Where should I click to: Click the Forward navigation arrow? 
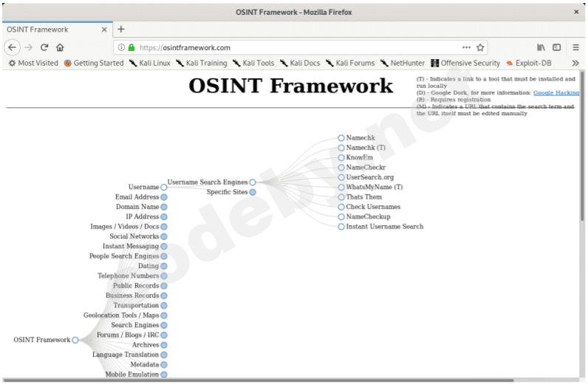click(x=29, y=47)
